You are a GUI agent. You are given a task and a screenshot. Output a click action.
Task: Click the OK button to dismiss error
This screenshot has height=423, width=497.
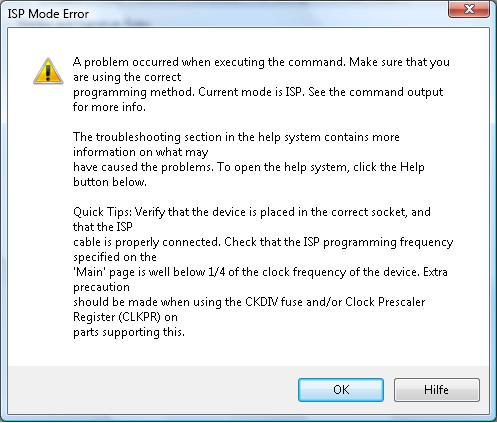341,390
